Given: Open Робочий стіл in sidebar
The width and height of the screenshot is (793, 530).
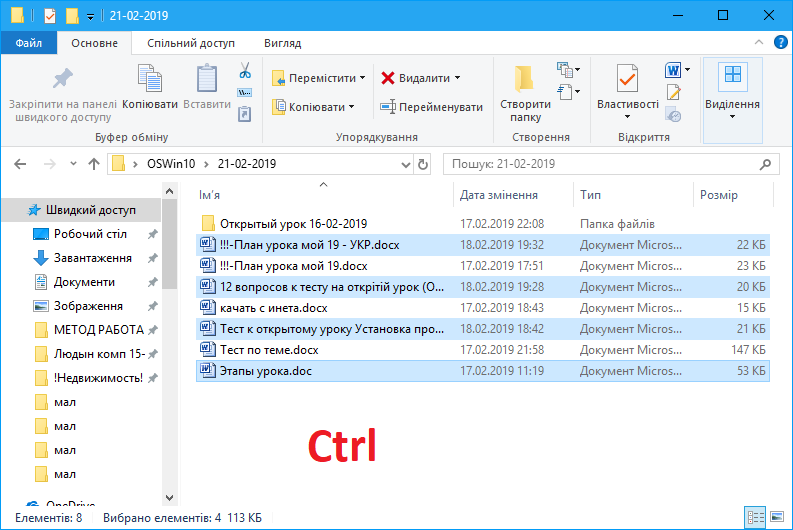Looking at the screenshot, I should (90, 234).
